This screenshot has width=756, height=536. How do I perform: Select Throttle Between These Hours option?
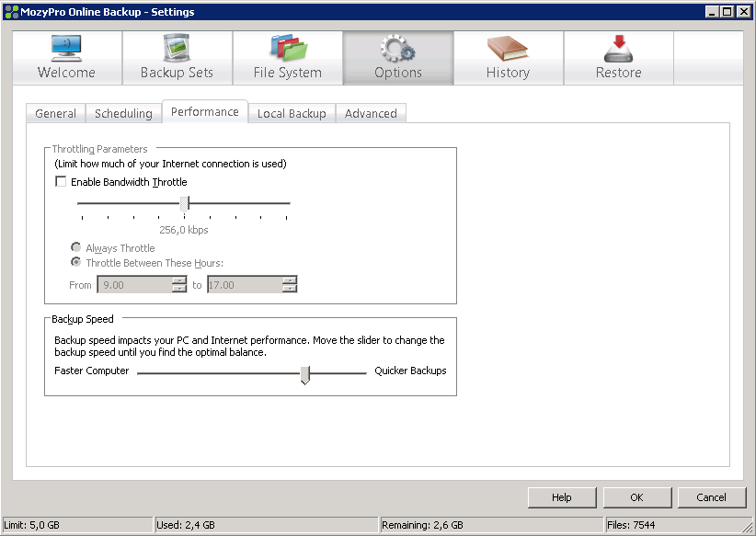(x=75, y=262)
